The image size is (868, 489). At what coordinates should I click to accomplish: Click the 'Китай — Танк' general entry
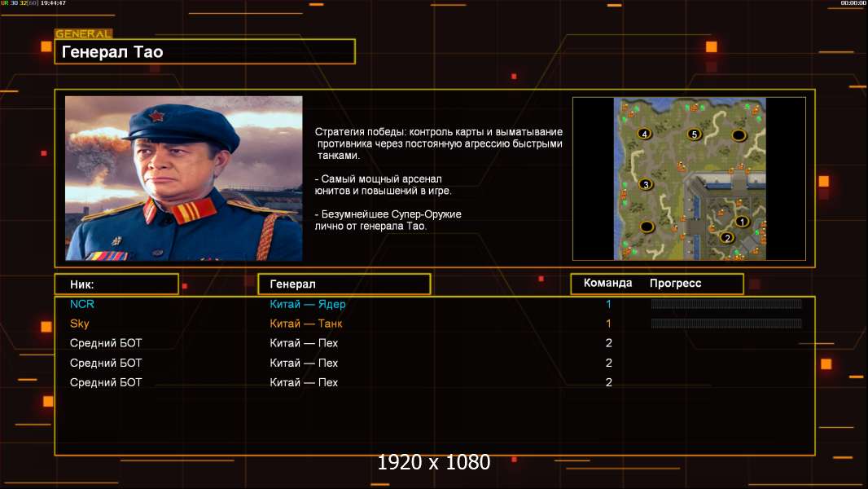[305, 324]
